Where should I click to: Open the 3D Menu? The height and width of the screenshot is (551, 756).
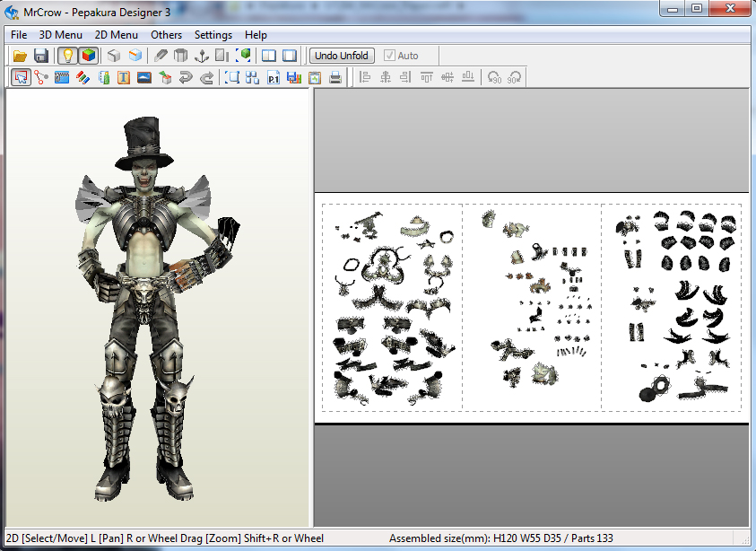coord(60,35)
